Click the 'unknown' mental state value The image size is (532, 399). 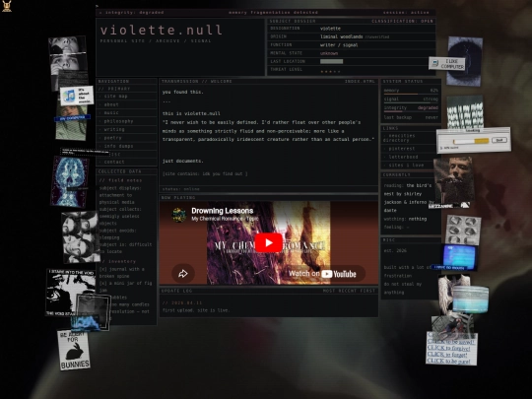(x=329, y=53)
